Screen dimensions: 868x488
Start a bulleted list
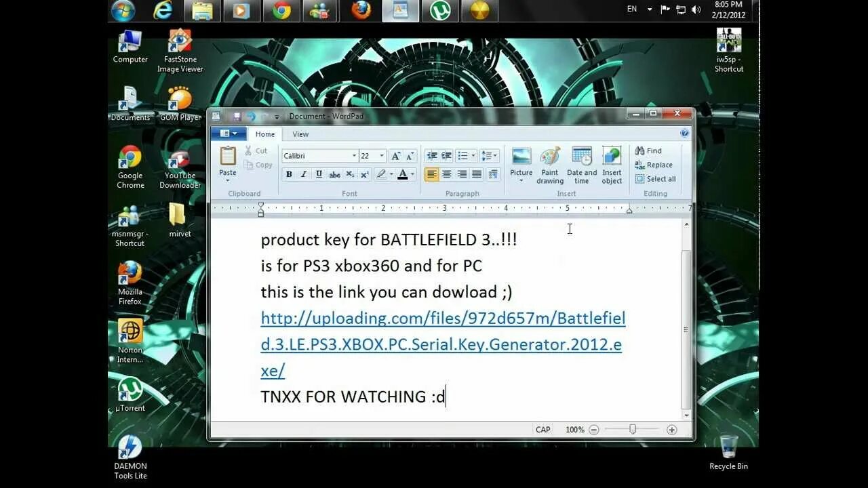(x=462, y=156)
